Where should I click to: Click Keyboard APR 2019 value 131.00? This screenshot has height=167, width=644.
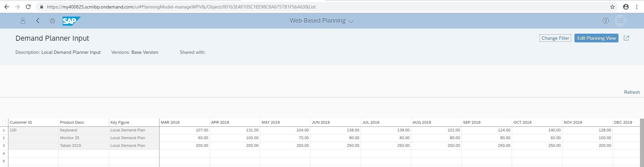point(235,130)
